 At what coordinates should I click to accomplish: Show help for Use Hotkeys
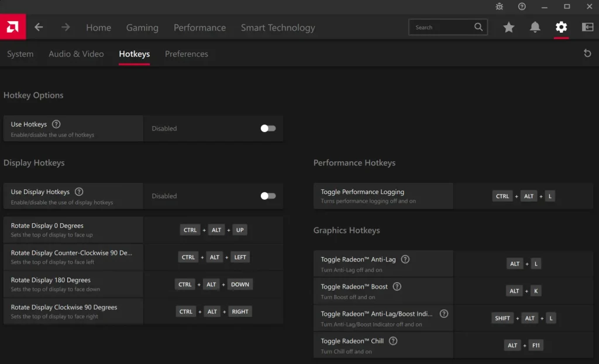click(x=56, y=124)
